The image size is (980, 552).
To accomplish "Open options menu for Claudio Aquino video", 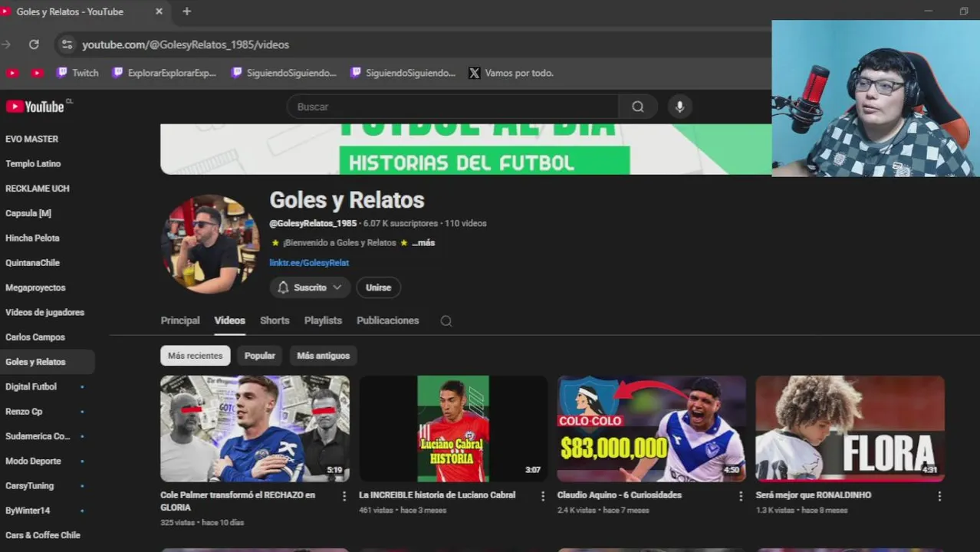I will (x=741, y=496).
